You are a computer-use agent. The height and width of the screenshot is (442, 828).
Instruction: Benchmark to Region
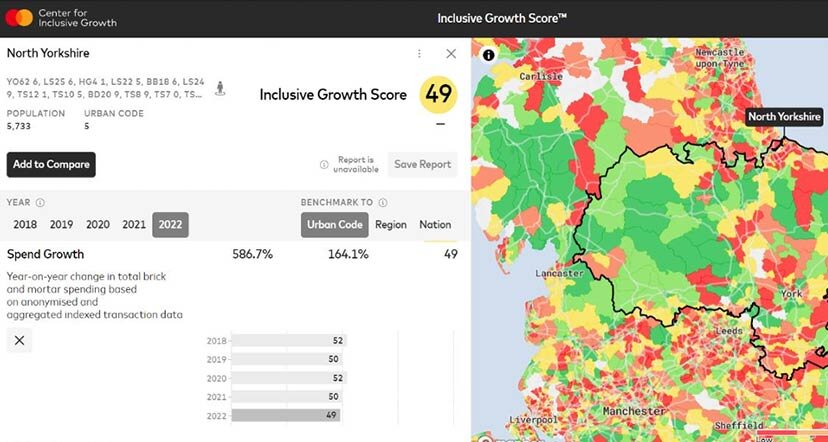[x=391, y=224]
